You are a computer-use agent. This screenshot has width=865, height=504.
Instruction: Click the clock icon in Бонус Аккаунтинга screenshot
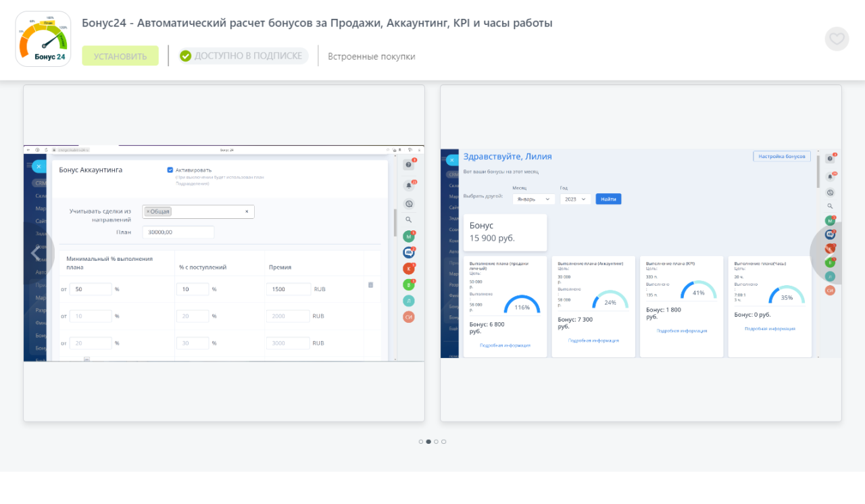[x=408, y=203]
